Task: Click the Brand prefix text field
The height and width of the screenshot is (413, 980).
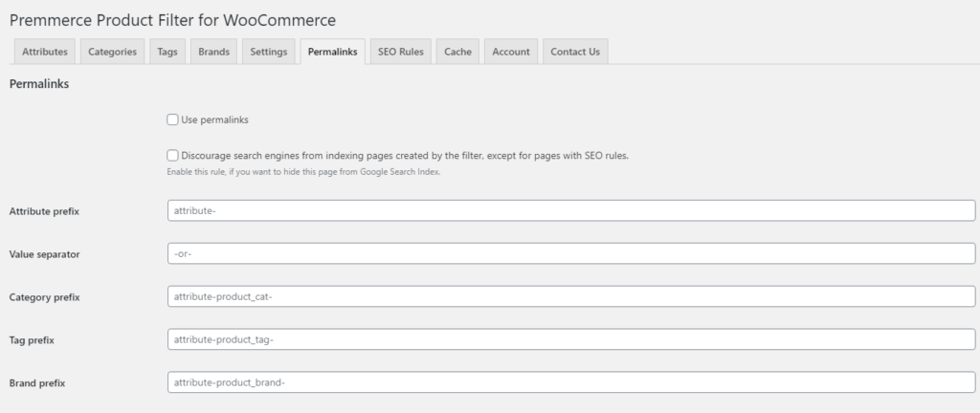Action: (x=571, y=382)
